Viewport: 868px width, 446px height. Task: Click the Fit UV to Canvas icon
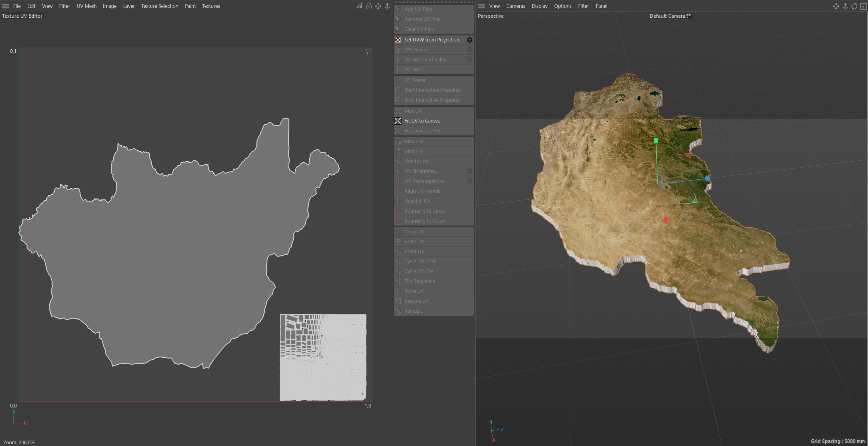pos(398,121)
